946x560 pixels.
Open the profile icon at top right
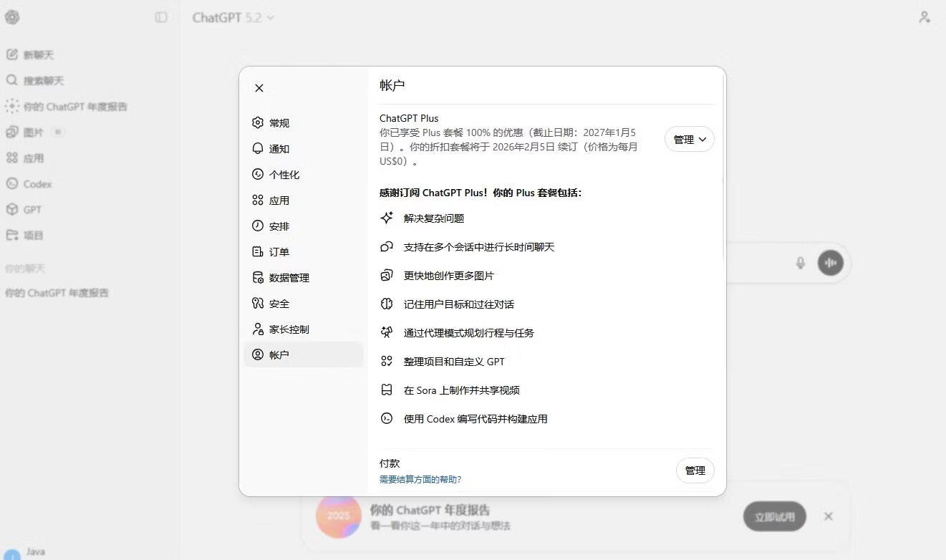tap(925, 17)
